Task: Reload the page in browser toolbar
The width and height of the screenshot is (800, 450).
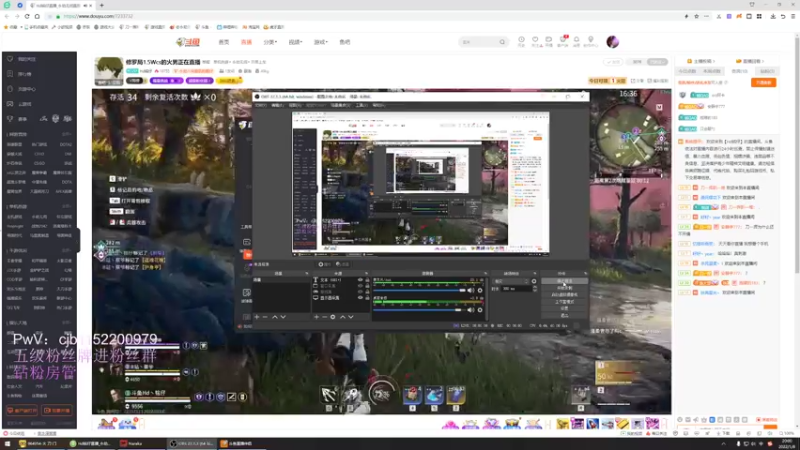Action: point(27,16)
